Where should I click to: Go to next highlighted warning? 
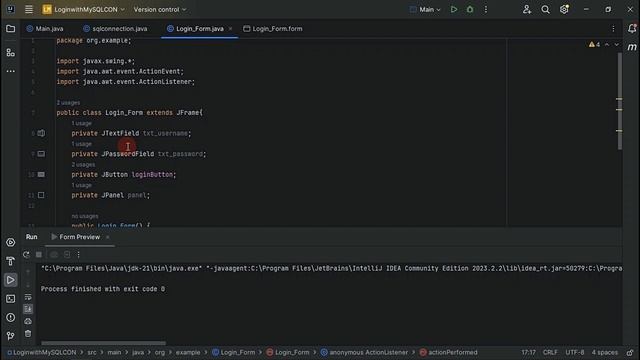point(617,44)
